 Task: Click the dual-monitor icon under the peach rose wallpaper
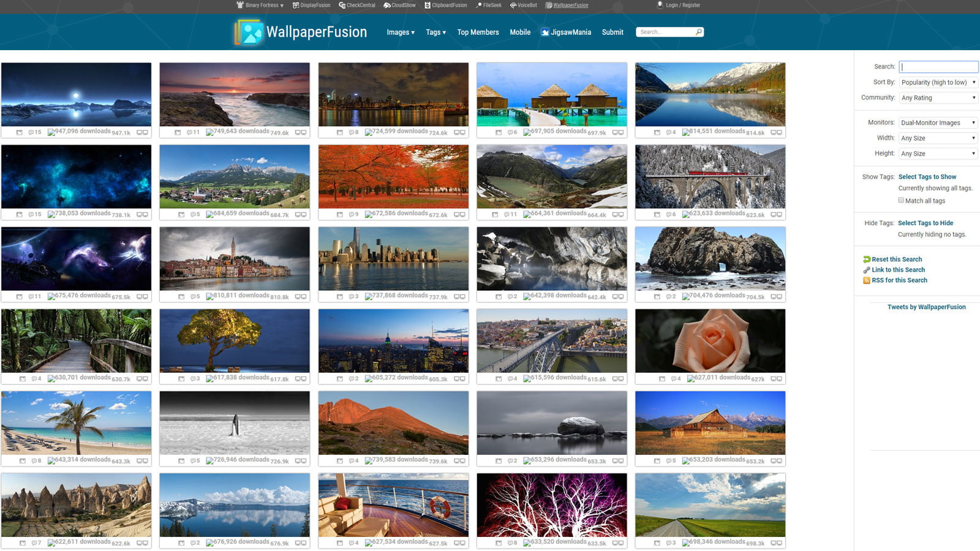(x=776, y=379)
